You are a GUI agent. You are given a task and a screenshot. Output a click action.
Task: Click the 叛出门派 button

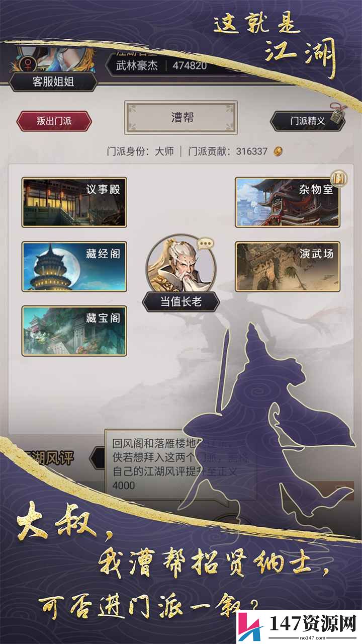tap(54, 121)
